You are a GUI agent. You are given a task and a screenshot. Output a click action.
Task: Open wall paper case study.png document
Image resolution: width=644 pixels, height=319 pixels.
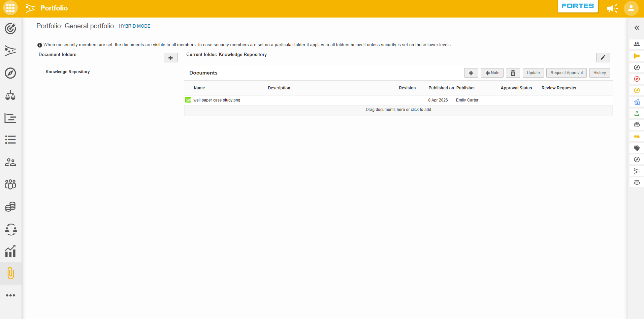click(217, 100)
